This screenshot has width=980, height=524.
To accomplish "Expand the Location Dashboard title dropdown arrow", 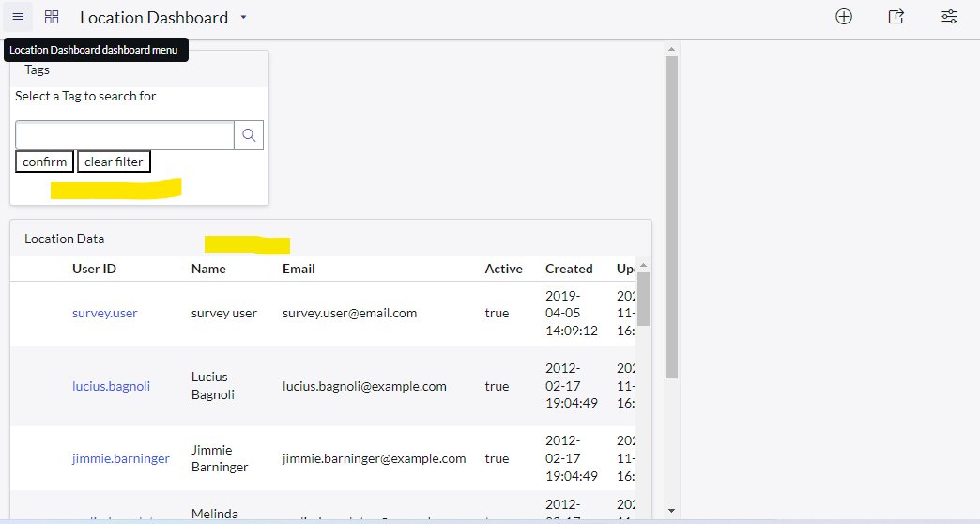I will 244,18.
